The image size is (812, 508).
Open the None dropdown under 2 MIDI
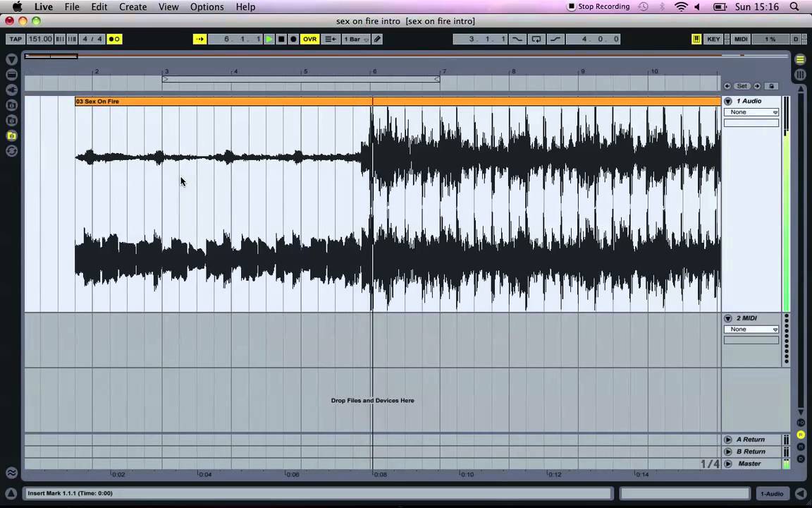click(x=751, y=329)
